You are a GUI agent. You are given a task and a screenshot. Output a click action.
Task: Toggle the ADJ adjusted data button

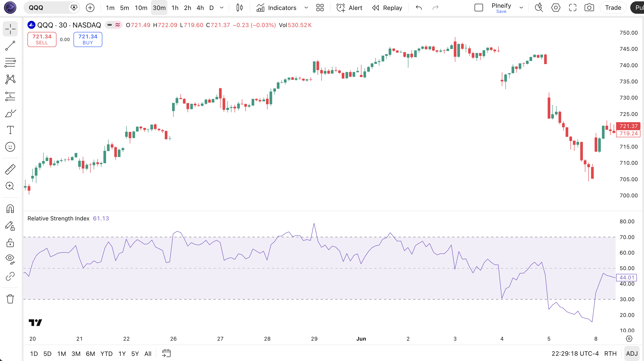pyautogui.click(x=632, y=354)
